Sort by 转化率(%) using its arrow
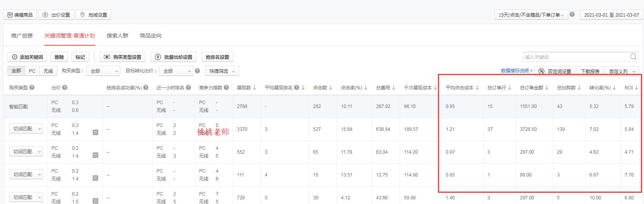Viewport: 644px width, 204px height. pyautogui.click(x=614, y=87)
